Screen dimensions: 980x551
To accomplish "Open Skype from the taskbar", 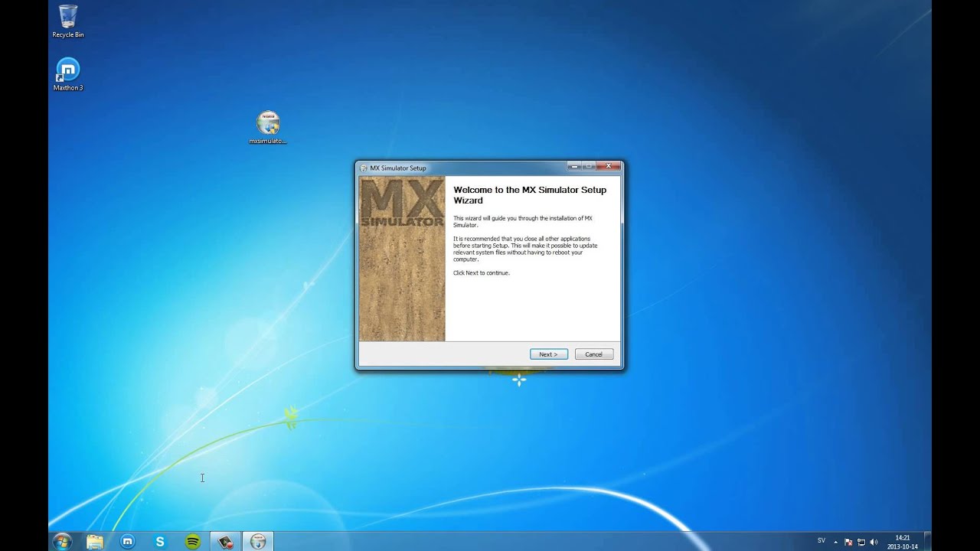I will pyautogui.click(x=160, y=542).
